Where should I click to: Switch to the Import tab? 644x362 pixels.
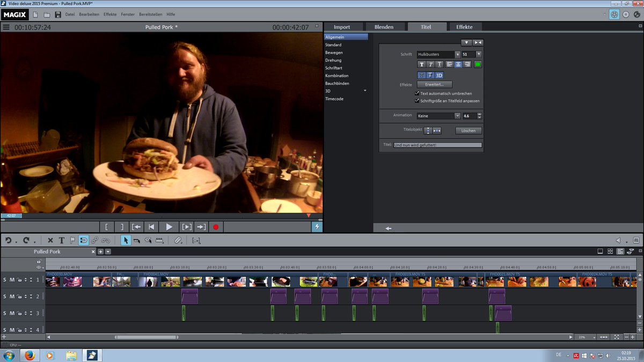(342, 27)
